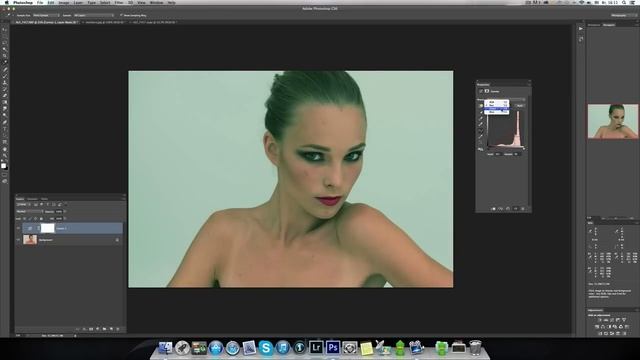Open the Opacity slider arrow
The width and height of the screenshot is (640, 360).
pos(64,211)
